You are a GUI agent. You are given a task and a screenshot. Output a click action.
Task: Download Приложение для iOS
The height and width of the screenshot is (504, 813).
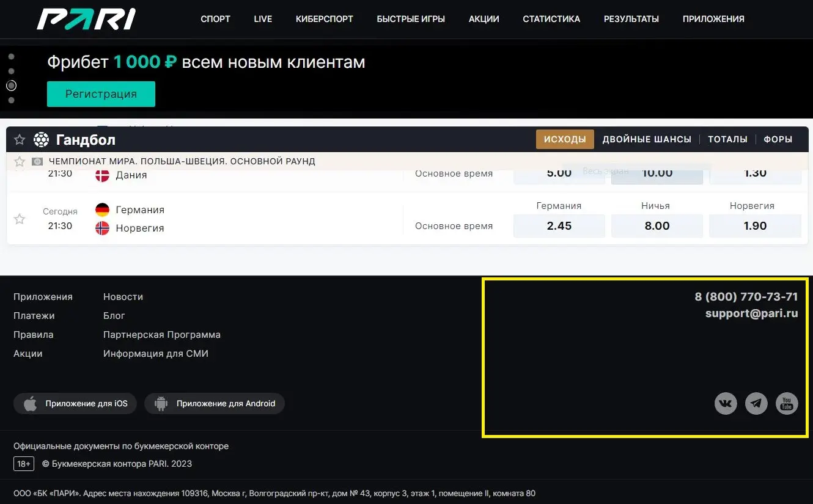pyautogui.click(x=75, y=404)
